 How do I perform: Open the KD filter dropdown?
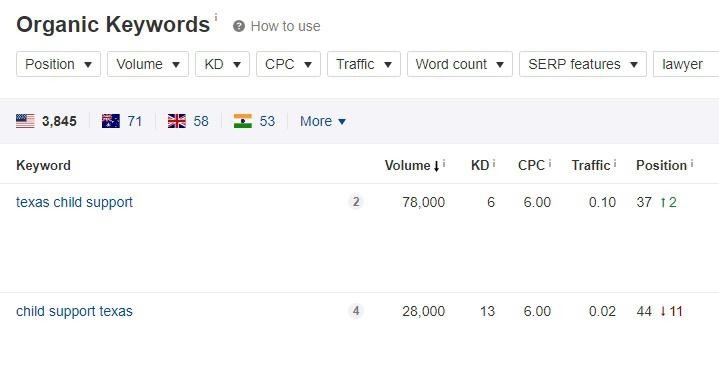[x=222, y=64]
